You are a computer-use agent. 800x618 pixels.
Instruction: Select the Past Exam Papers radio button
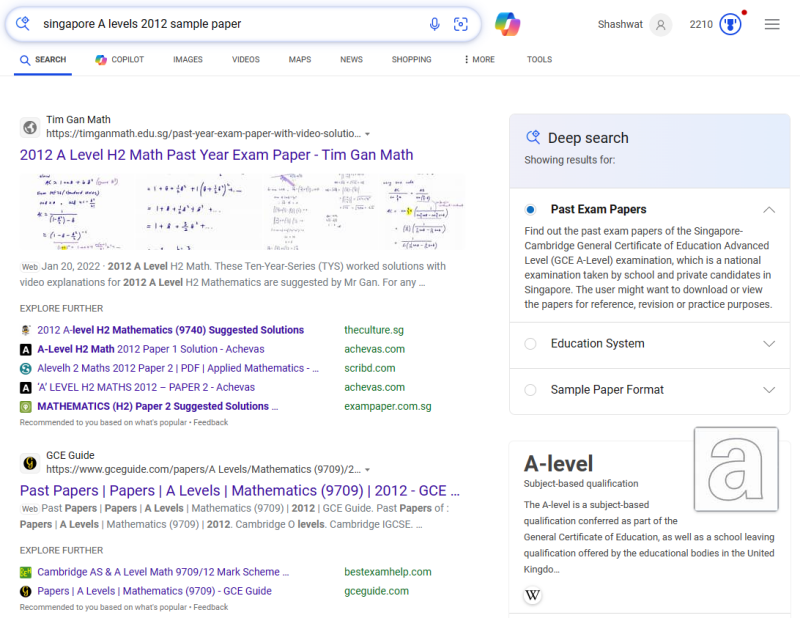(x=530, y=210)
